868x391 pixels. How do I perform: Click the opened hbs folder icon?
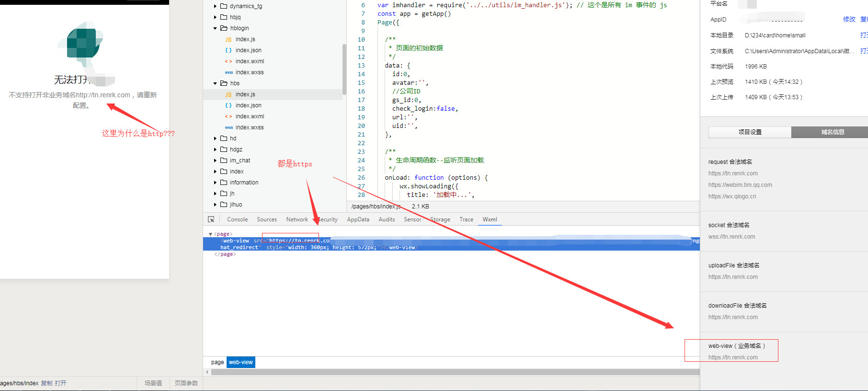coord(224,83)
